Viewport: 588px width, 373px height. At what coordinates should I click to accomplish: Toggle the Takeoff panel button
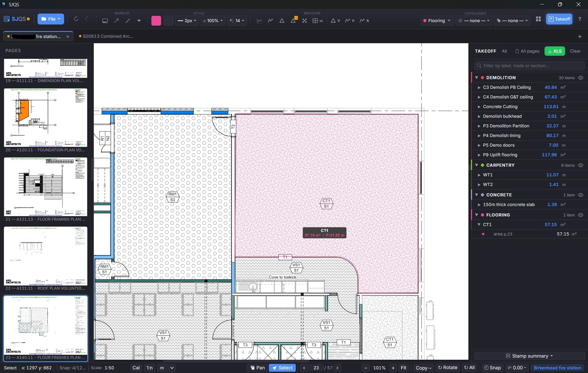pyautogui.click(x=559, y=19)
